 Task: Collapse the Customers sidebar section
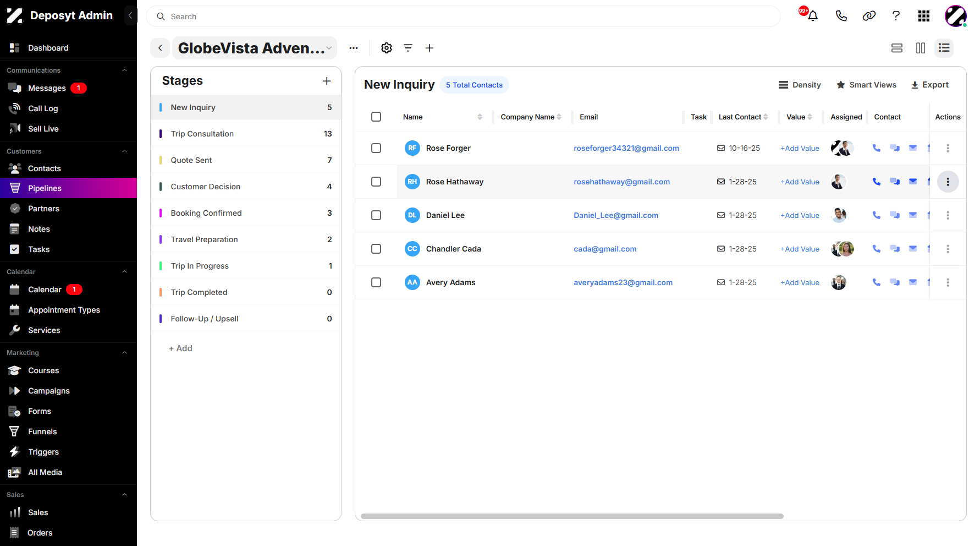[124, 151]
